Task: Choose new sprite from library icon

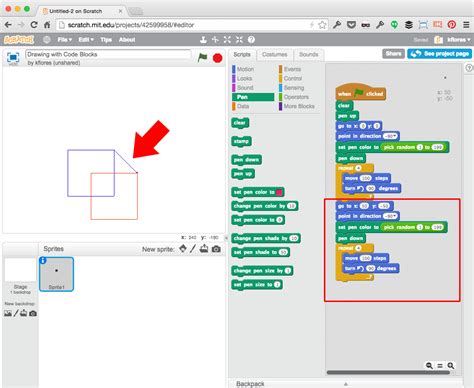Action: (x=183, y=249)
